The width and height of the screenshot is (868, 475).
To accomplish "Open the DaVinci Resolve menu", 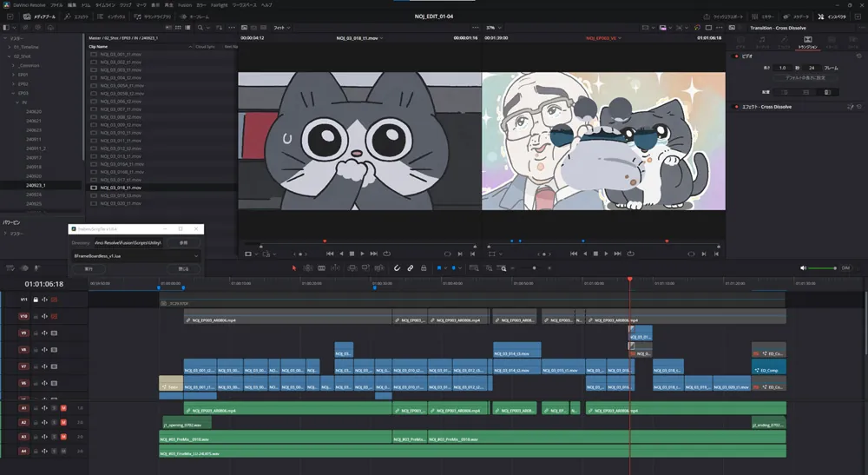I will [30, 5].
